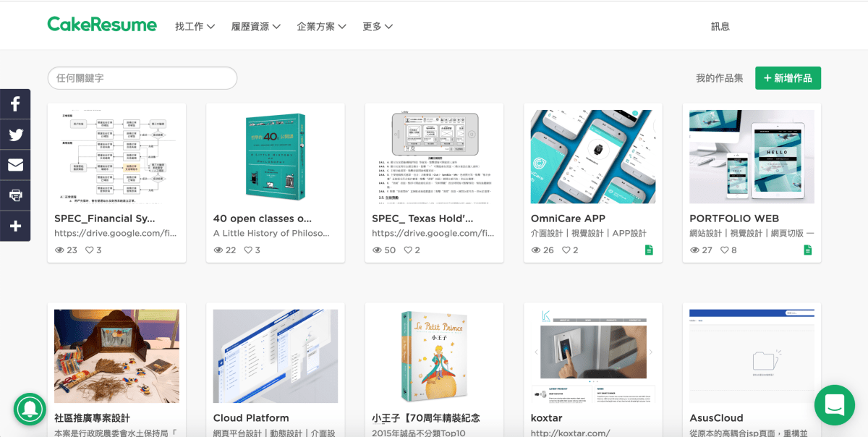The image size is (868, 437).
Task: Click AsusCloud title text
Action: pos(716,418)
